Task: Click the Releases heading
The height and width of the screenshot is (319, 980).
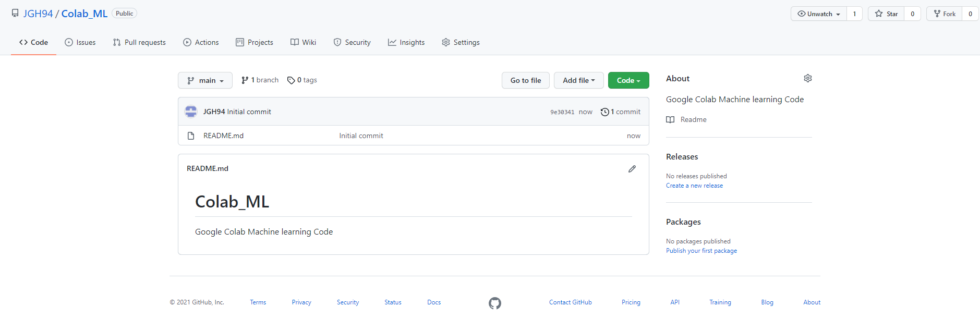Action: click(682, 156)
